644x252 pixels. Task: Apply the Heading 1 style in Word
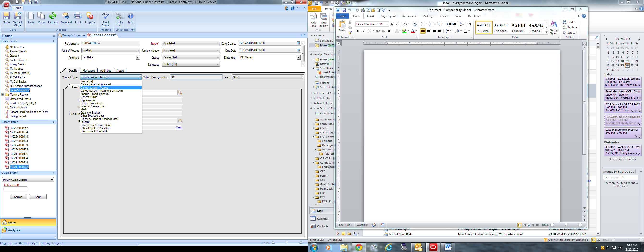coord(518,27)
